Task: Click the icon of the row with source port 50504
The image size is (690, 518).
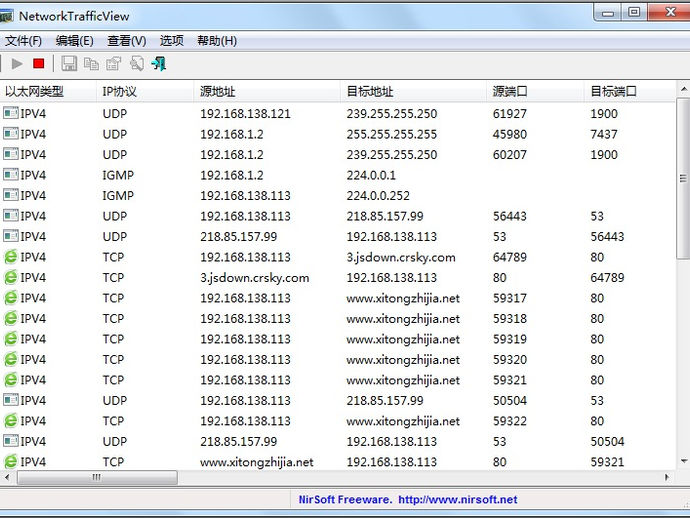Action: (x=11, y=400)
